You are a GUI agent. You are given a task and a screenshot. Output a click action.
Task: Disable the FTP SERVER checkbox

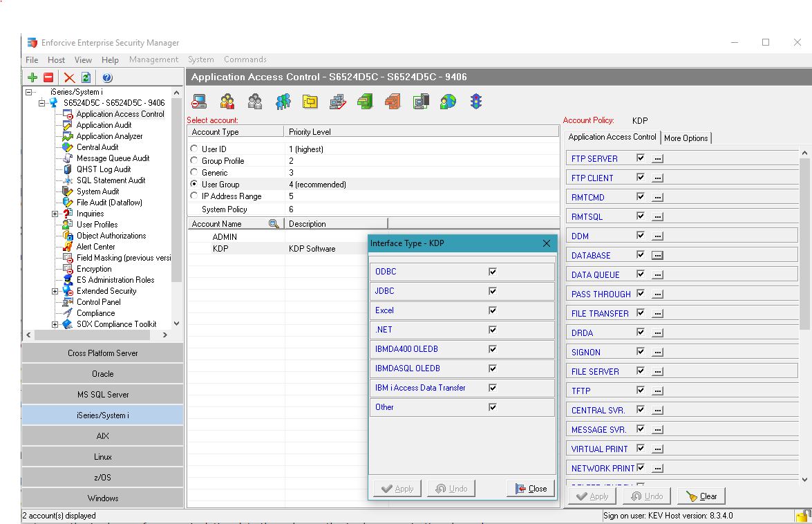pyautogui.click(x=641, y=158)
